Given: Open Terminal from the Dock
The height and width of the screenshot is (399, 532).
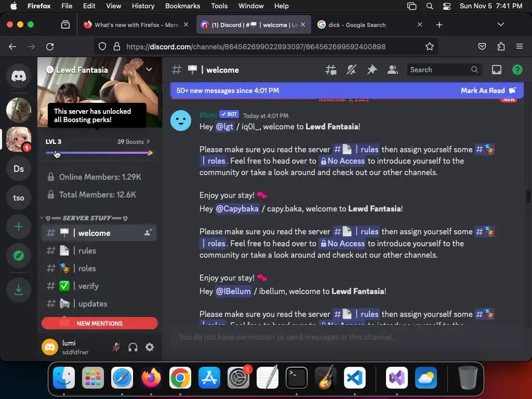Looking at the screenshot, I should (297, 378).
